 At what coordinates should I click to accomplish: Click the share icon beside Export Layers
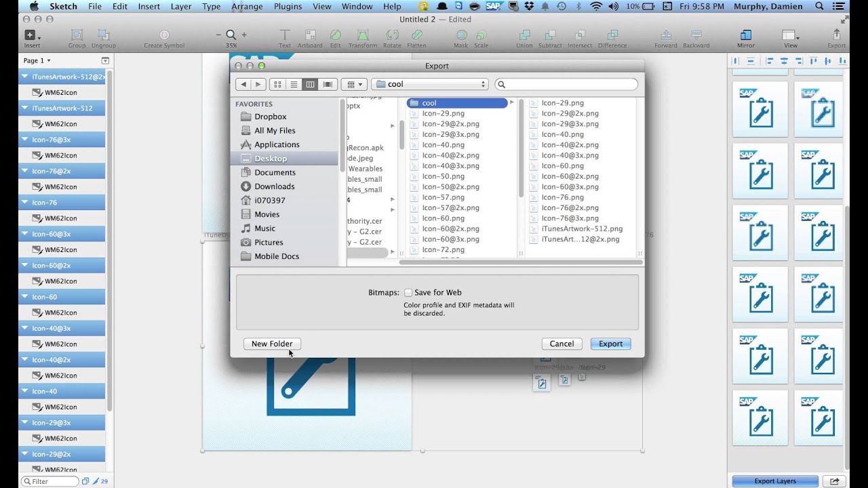[x=833, y=481]
